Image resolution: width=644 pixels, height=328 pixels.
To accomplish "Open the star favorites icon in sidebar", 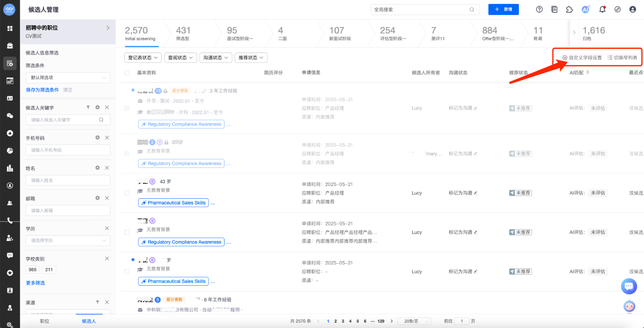I will (10, 273).
